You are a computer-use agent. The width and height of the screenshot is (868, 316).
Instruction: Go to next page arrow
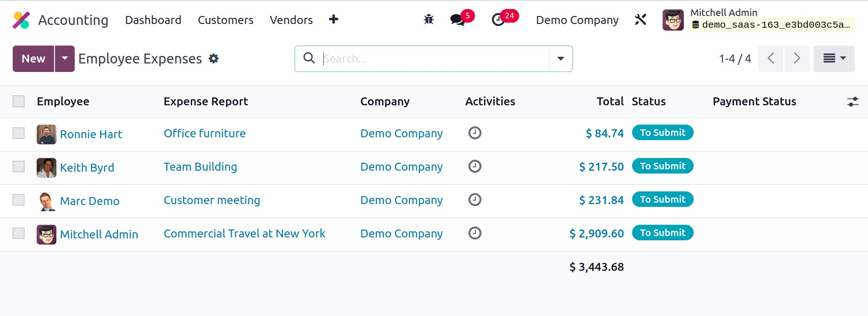797,59
